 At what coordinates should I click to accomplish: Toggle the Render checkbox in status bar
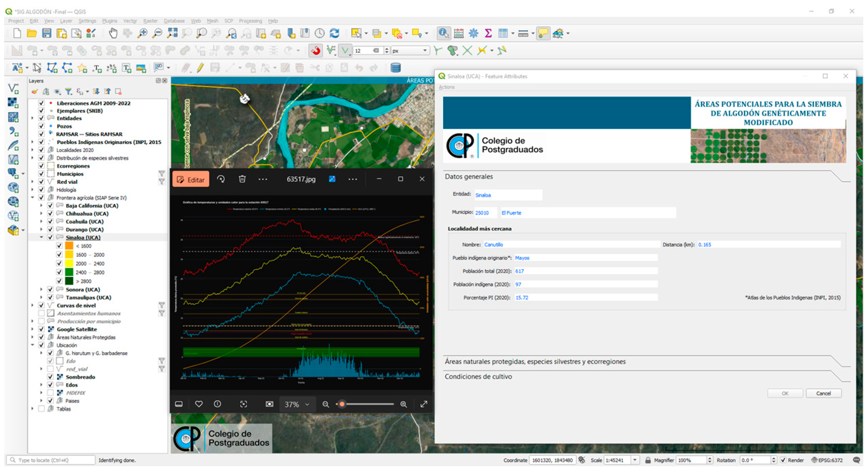783,460
